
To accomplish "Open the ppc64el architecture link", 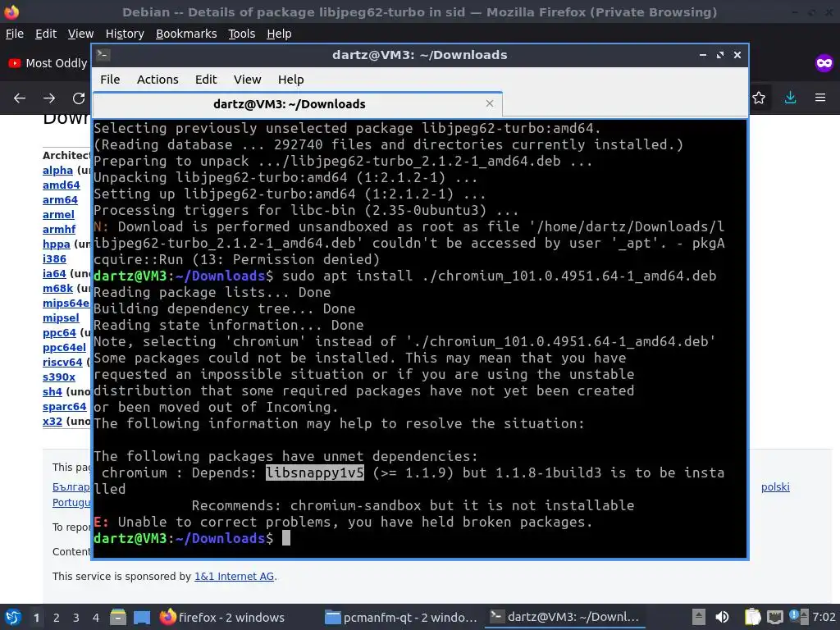I will (x=64, y=347).
